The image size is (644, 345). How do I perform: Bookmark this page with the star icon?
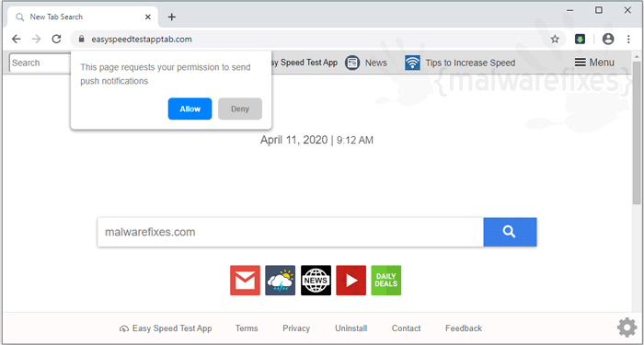(x=555, y=39)
